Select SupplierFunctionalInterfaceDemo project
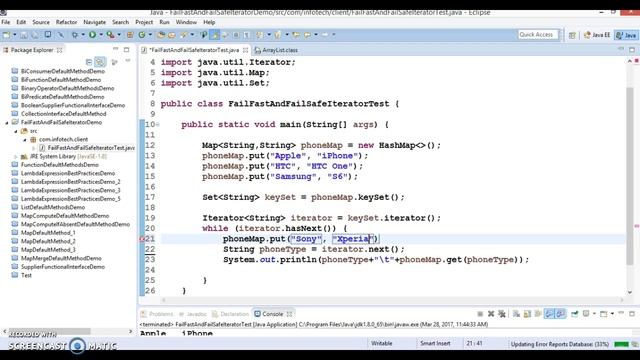The height and width of the screenshot is (360, 640). [63, 267]
